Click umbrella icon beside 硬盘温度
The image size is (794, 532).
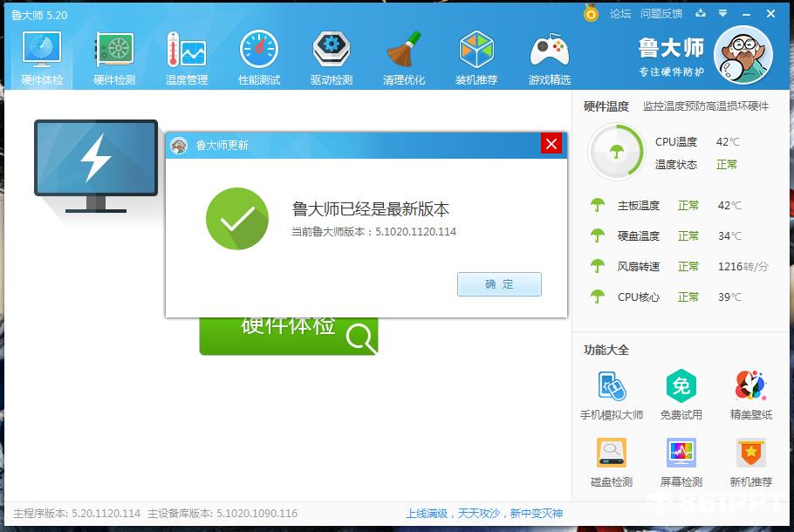[598, 235]
